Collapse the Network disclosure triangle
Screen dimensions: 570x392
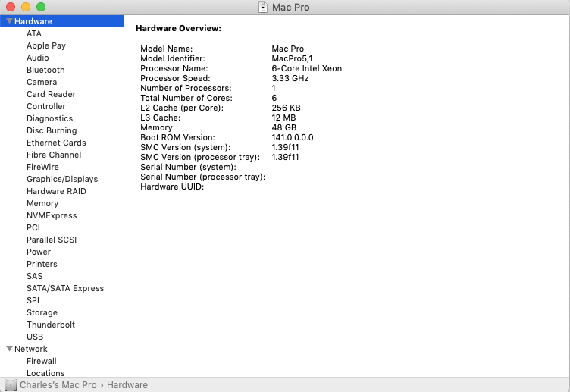(9, 349)
